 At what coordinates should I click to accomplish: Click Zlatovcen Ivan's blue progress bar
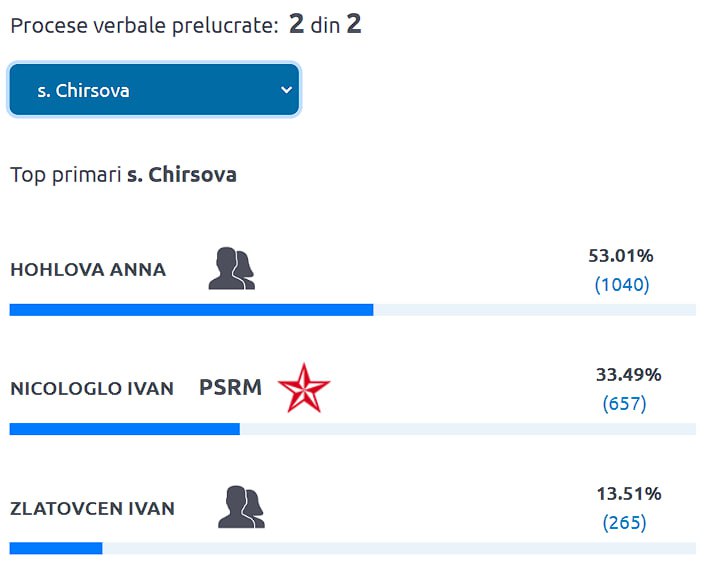point(56,548)
